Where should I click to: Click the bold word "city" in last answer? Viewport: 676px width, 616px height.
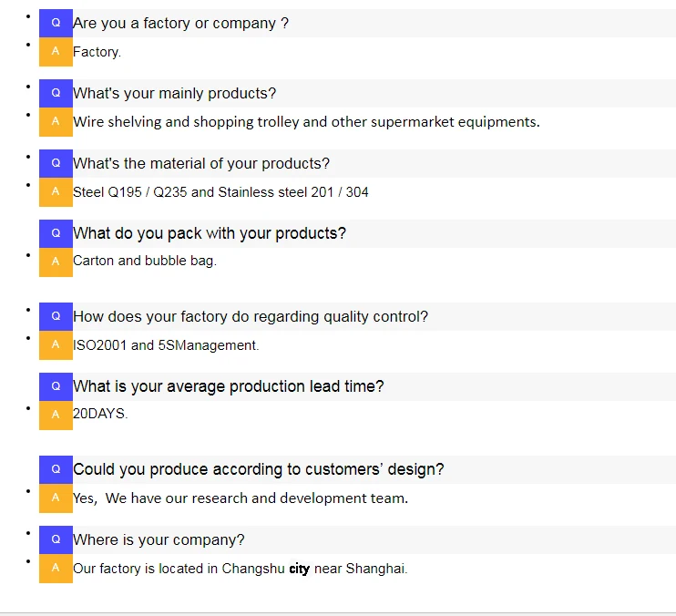tap(300, 569)
